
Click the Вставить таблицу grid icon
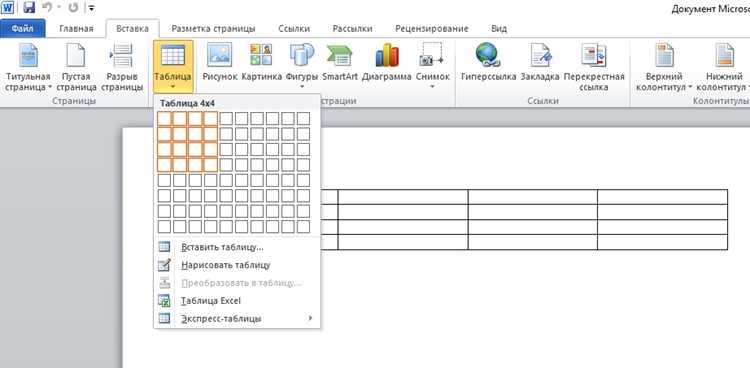(x=164, y=247)
